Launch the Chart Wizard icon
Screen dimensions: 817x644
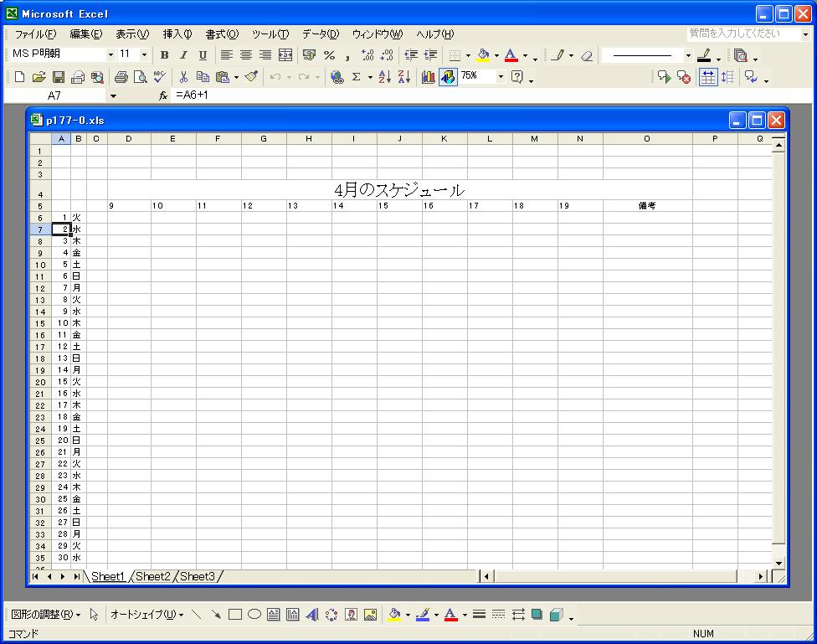429,77
